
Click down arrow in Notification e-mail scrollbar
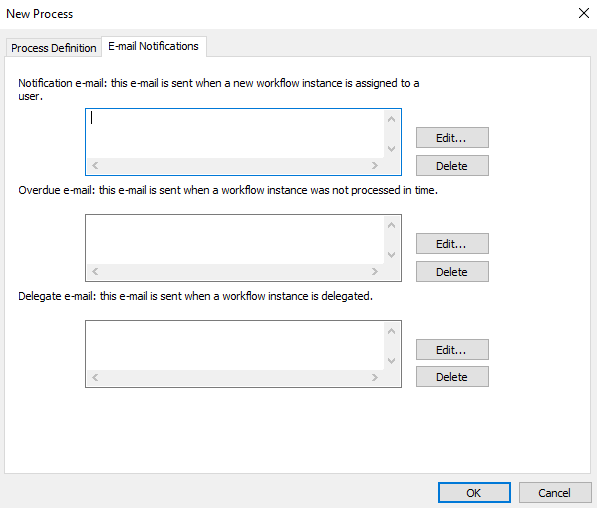coord(391,149)
